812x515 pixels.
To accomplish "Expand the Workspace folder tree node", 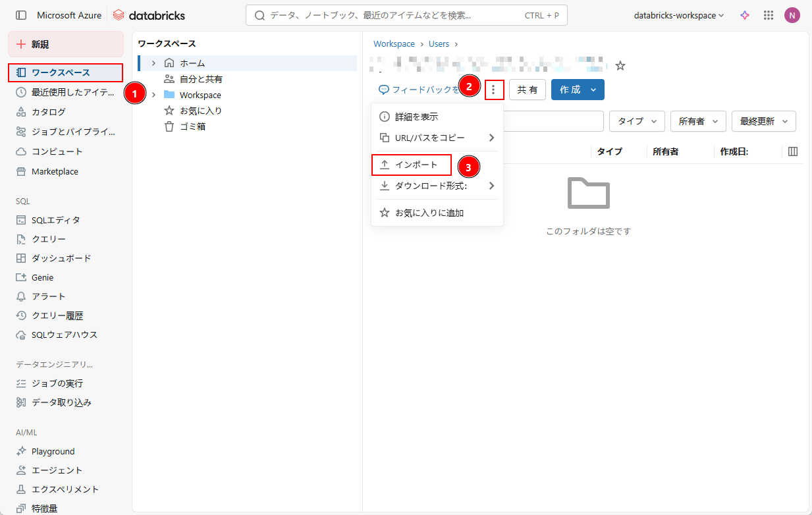I will coord(153,95).
